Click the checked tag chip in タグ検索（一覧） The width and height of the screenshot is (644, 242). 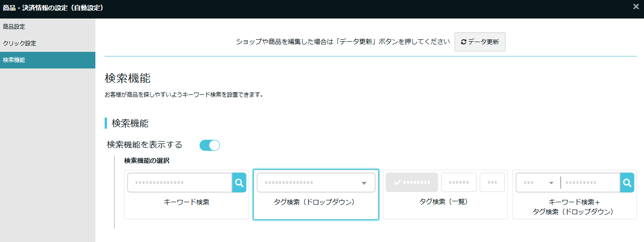(x=412, y=182)
